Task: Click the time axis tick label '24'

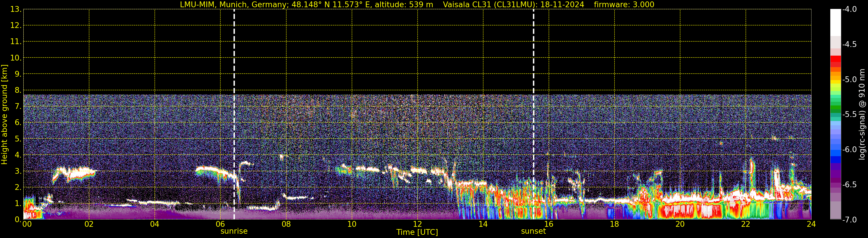Action: (x=811, y=224)
